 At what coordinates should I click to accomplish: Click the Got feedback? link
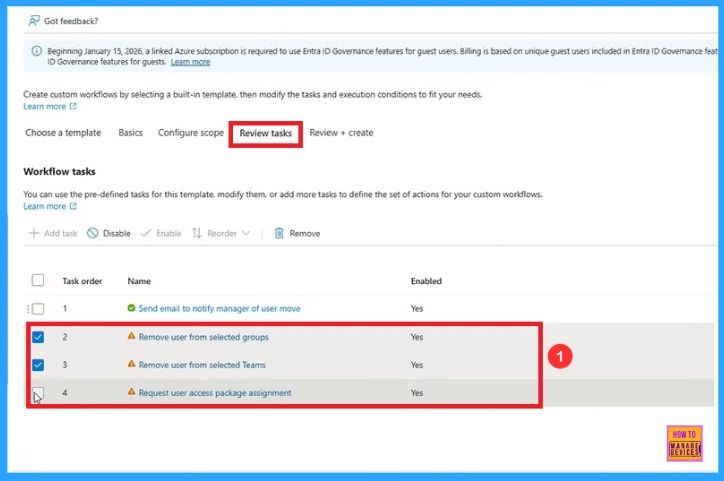pyautogui.click(x=71, y=21)
